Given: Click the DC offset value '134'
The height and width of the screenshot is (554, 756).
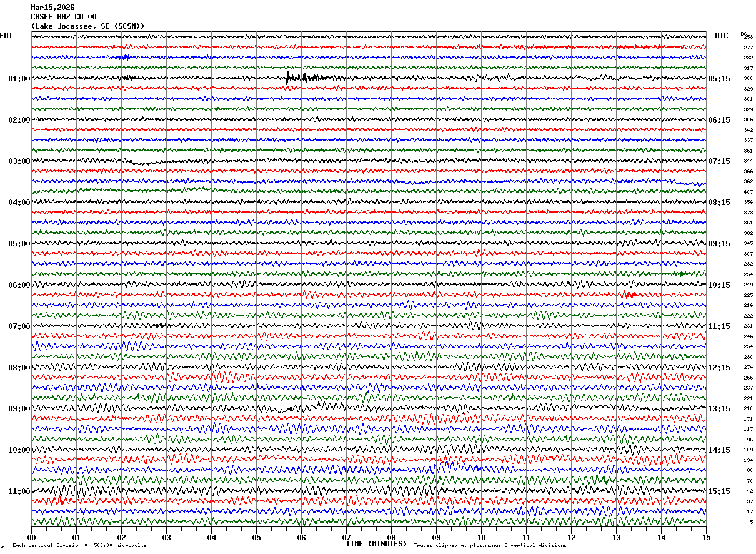Looking at the screenshot, I should click(748, 460).
